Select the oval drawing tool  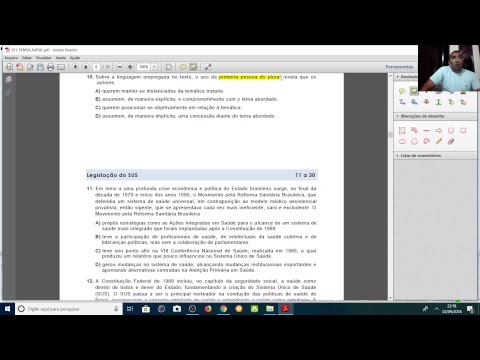tap(451, 130)
